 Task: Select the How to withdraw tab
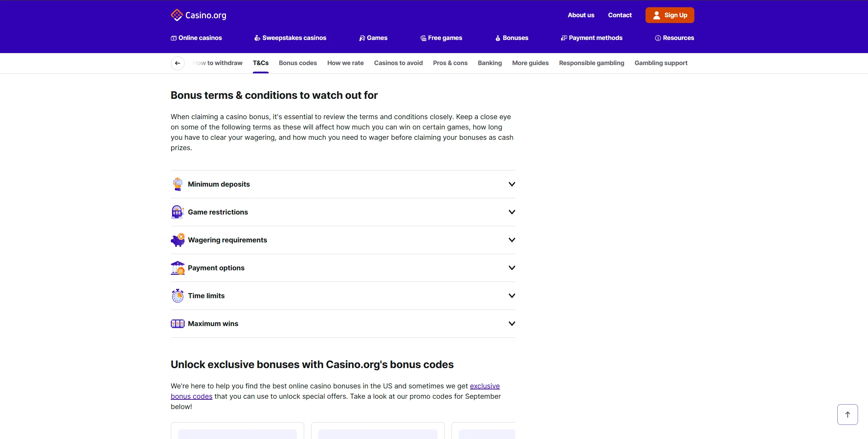point(218,63)
